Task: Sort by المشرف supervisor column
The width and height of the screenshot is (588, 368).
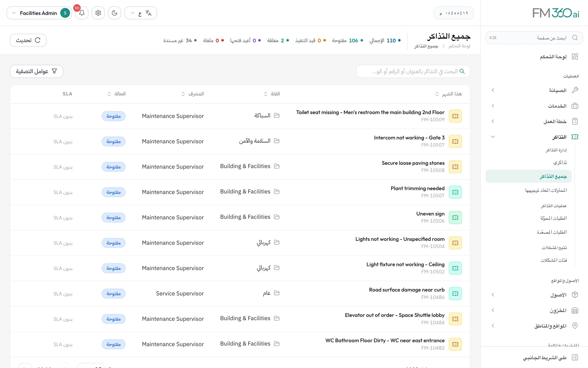Action: pos(193,94)
